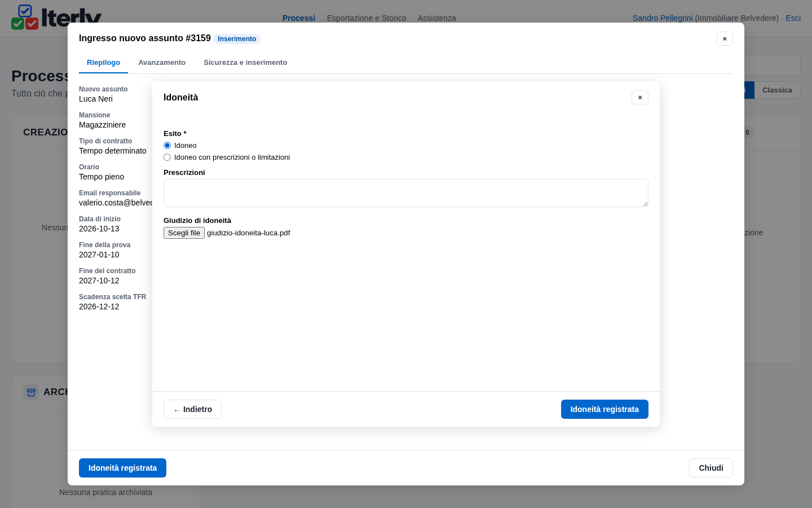Click the employee name Luca Neri
The height and width of the screenshot is (508, 812).
coord(96,99)
